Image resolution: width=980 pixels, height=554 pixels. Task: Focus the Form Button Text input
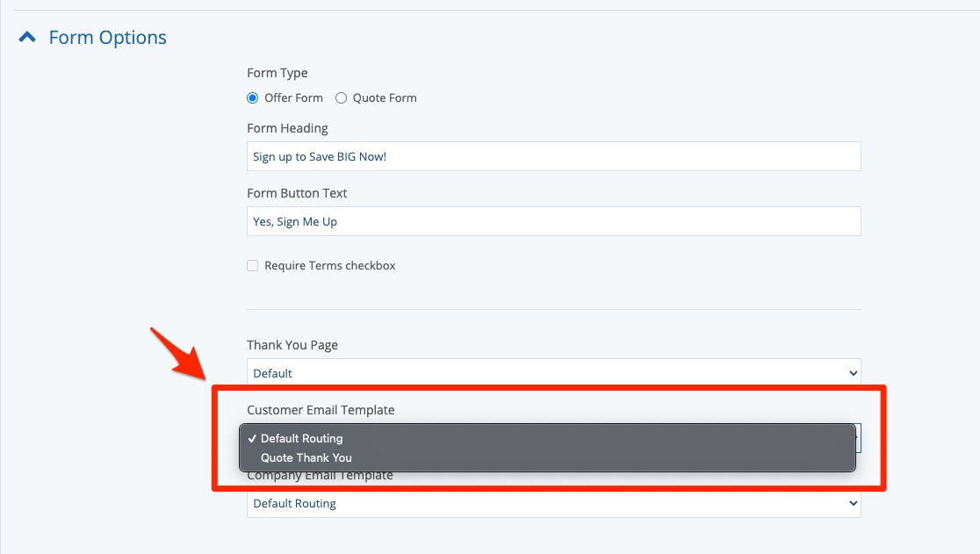pyautogui.click(x=553, y=222)
